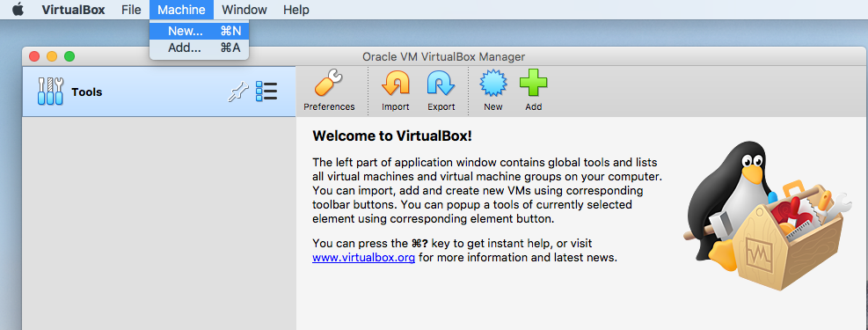
Task: Close the VirtualBox Manager window
Action: 34,56
